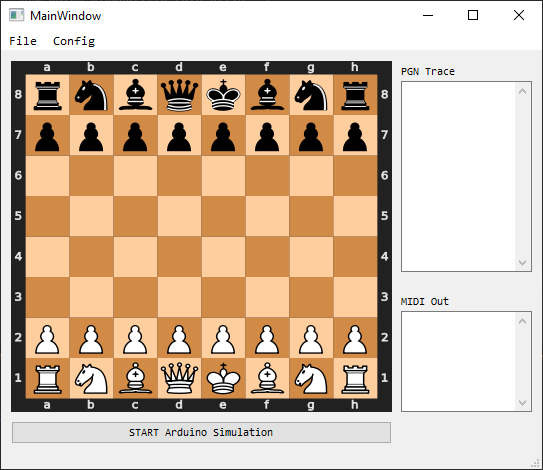Select the black knight on g8
543x470 pixels.
click(311, 95)
